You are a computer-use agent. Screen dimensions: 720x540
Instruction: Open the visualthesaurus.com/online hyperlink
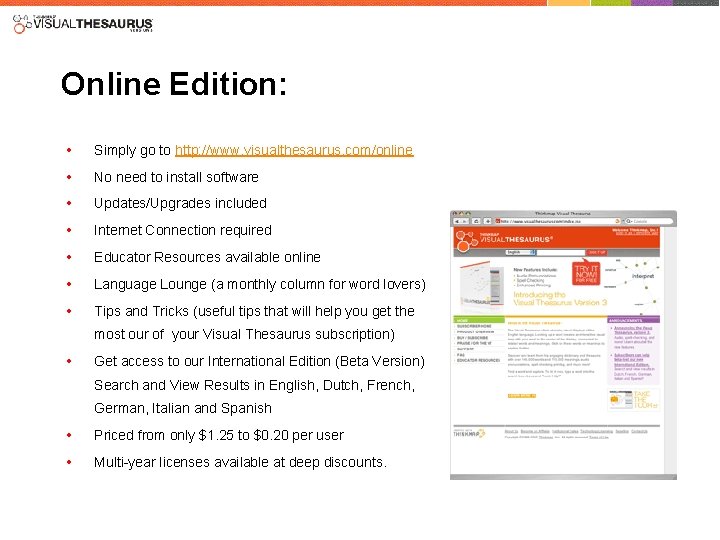(294, 150)
